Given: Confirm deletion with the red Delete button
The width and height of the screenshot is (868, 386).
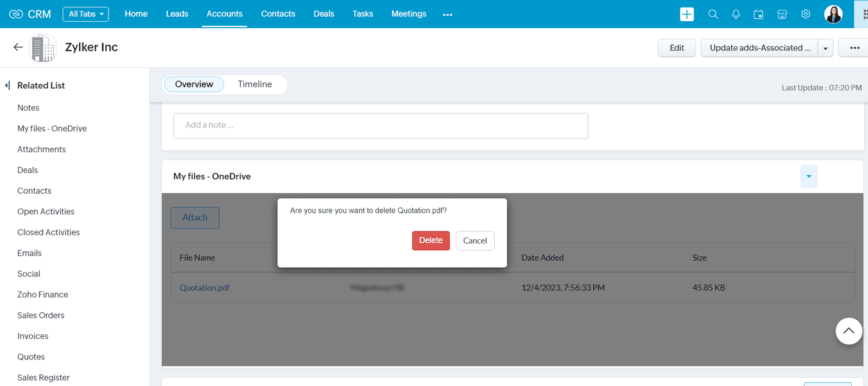Looking at the screenshot, I should click(x=431, y=241).
